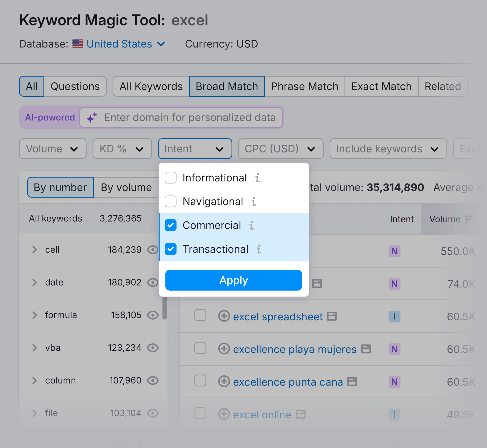The height and width of the screenshot is (448, 487).
Task: Select the Related tab
Action: pyautogui.click(x=443, y=86)
